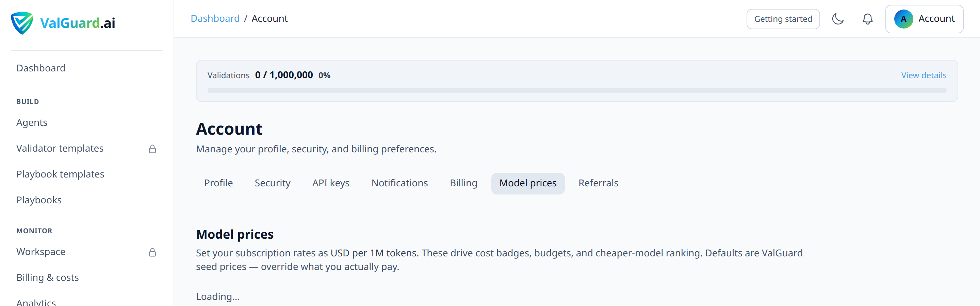The width and height of the screenshot is (980, 306).
Task: Select the Model prices tab
Action: pyautogui.click(x=528, y=183)
